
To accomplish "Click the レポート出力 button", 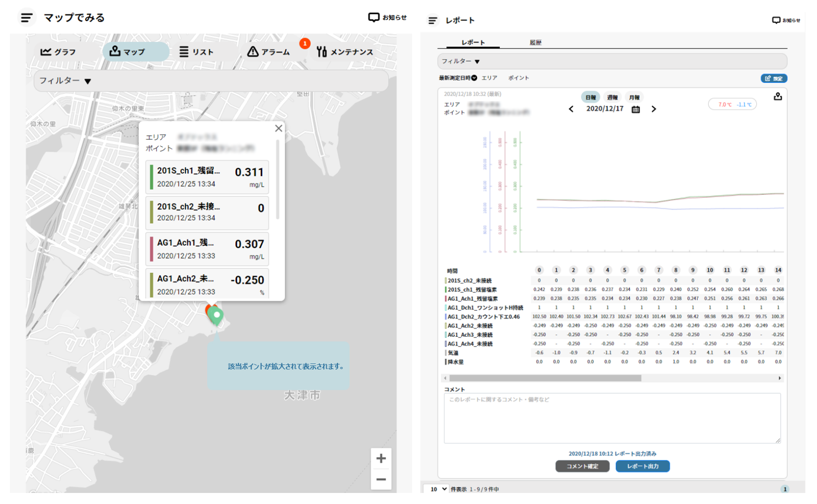I will click(x=642, y=466).
